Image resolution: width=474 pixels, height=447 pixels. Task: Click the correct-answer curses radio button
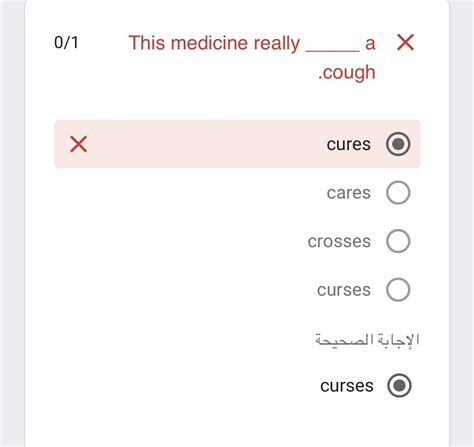(x=399, y=385)
